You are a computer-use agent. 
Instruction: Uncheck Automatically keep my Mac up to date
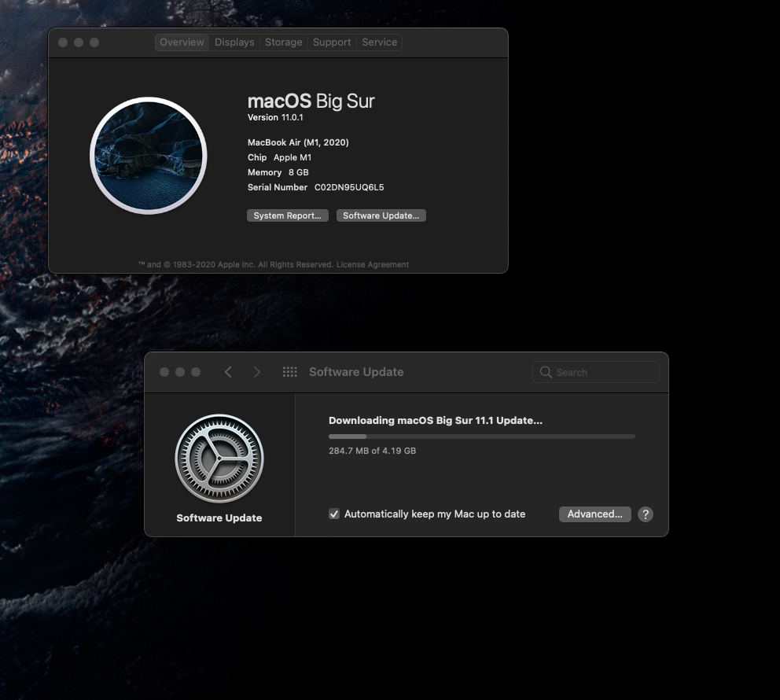334,514
